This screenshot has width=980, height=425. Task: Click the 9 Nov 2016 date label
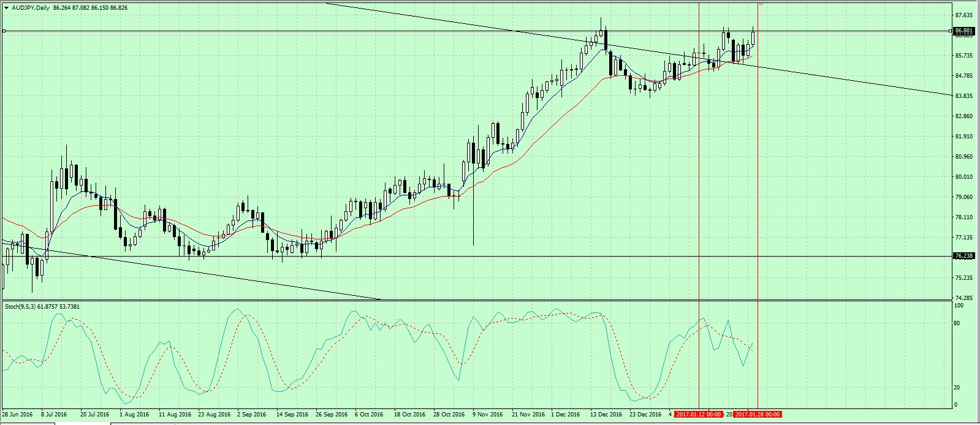(487, 415)
